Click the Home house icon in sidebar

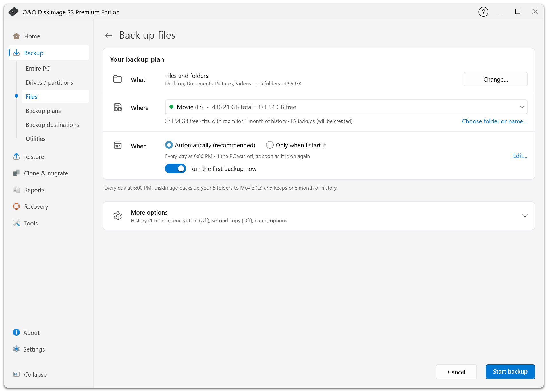click(x=16, y=36)
